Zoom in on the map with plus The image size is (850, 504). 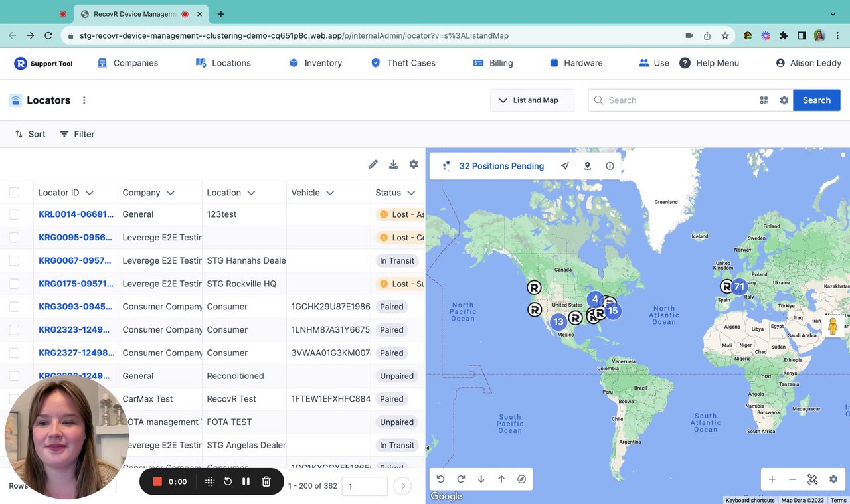pos(772,479)
